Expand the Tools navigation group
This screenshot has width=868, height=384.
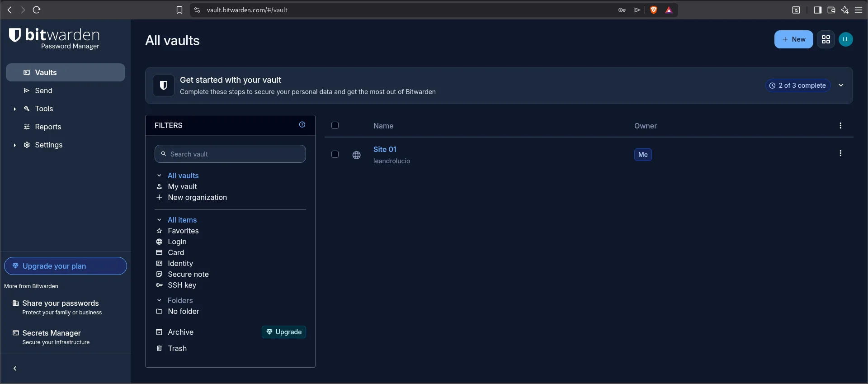coord(15,109)
